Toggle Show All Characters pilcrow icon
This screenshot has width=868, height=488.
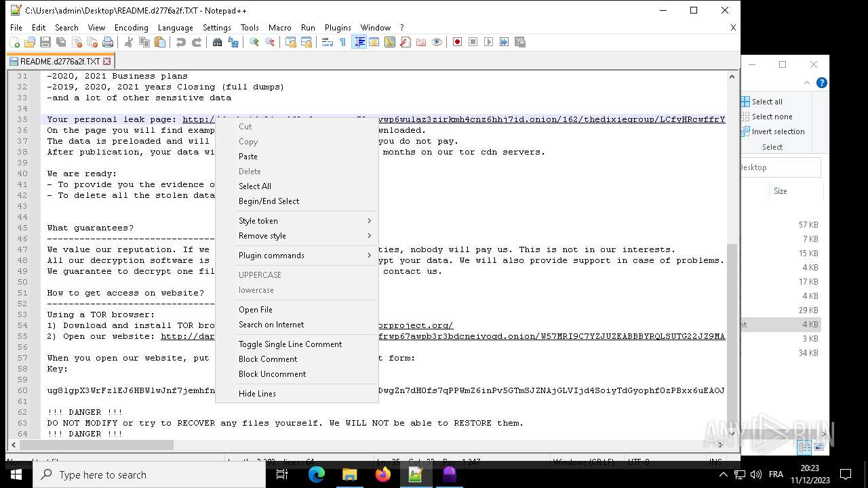(x=343, y=42)
